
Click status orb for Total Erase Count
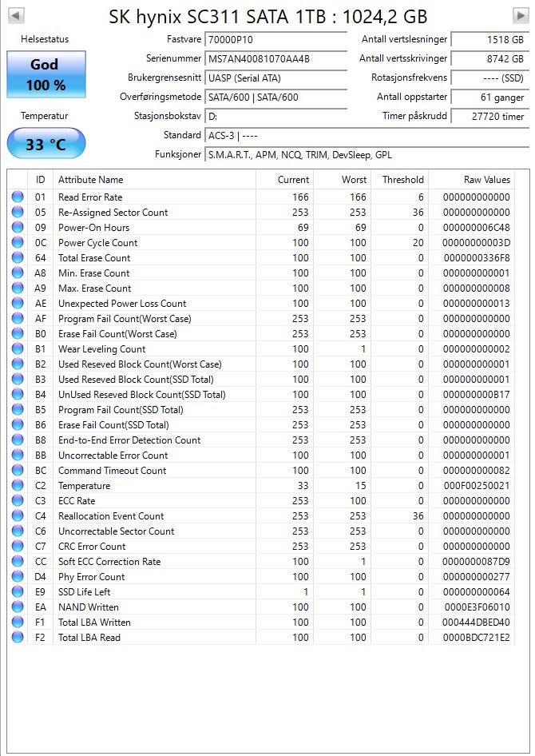[x=18, y=257]
